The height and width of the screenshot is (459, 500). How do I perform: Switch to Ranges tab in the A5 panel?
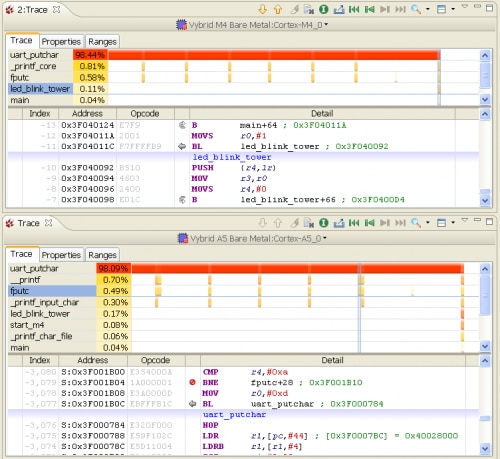(x=102, y=255)
